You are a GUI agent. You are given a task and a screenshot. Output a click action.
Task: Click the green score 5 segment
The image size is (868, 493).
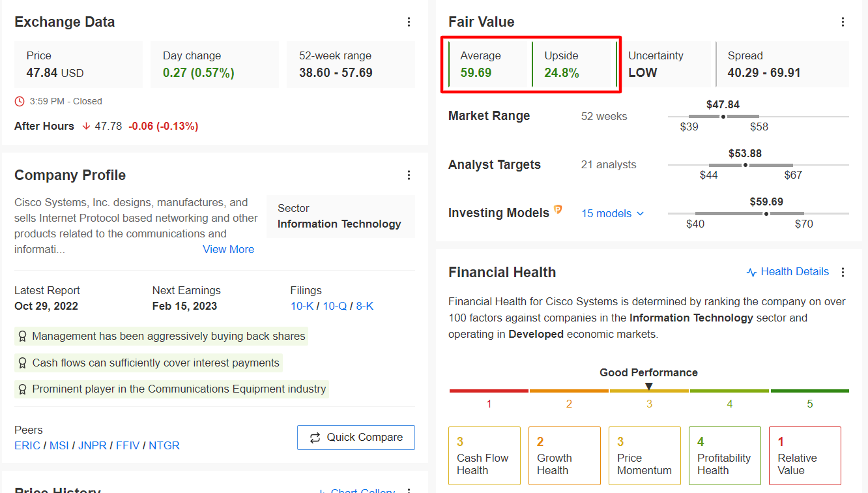click(x=809, y=391)
